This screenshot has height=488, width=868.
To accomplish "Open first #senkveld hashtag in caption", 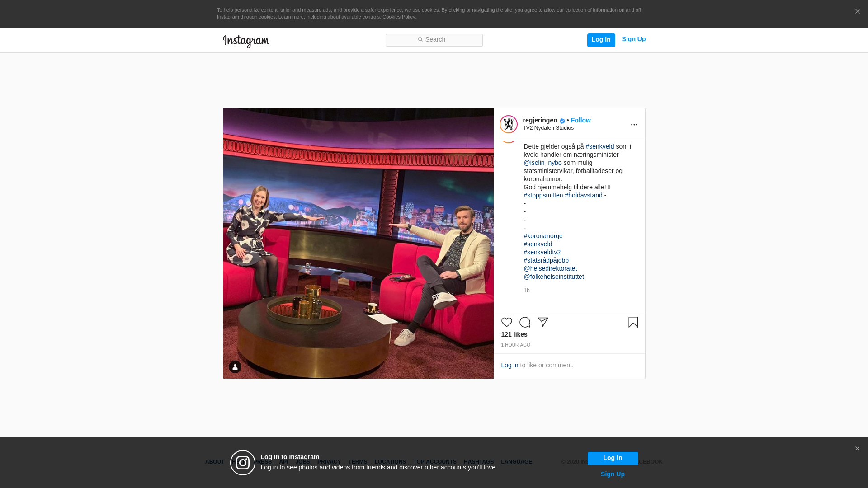I will click(x=599, y=146).
